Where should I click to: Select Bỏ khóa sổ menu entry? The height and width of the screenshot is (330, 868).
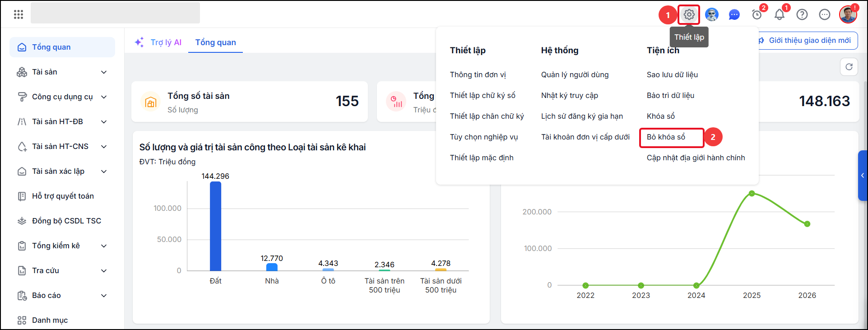[666, 137]
